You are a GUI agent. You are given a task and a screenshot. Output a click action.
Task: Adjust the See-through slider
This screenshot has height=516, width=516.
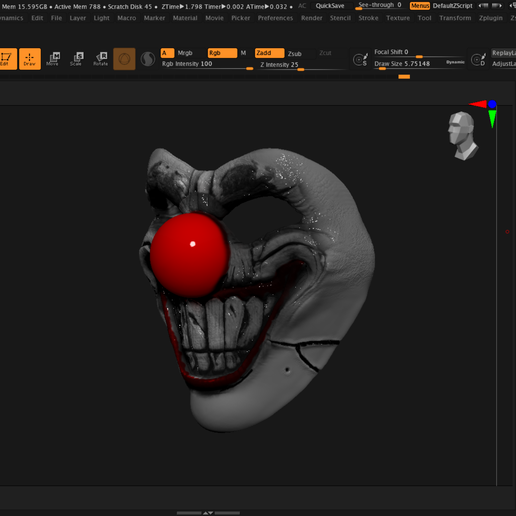point(379,6)
